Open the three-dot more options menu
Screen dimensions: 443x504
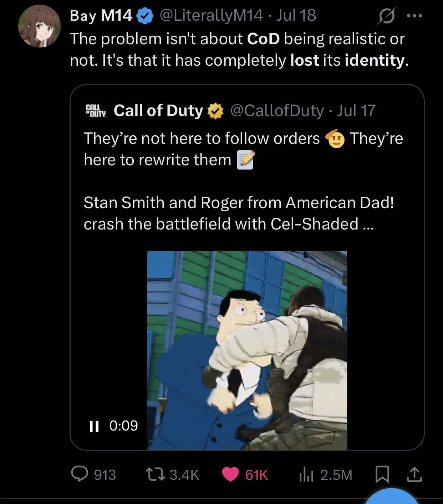414,16
